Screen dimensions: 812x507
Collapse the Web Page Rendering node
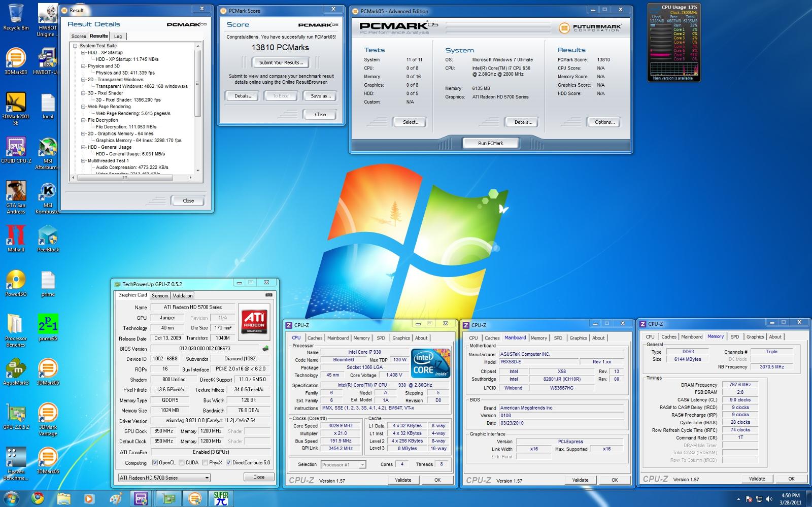point(83,107)
